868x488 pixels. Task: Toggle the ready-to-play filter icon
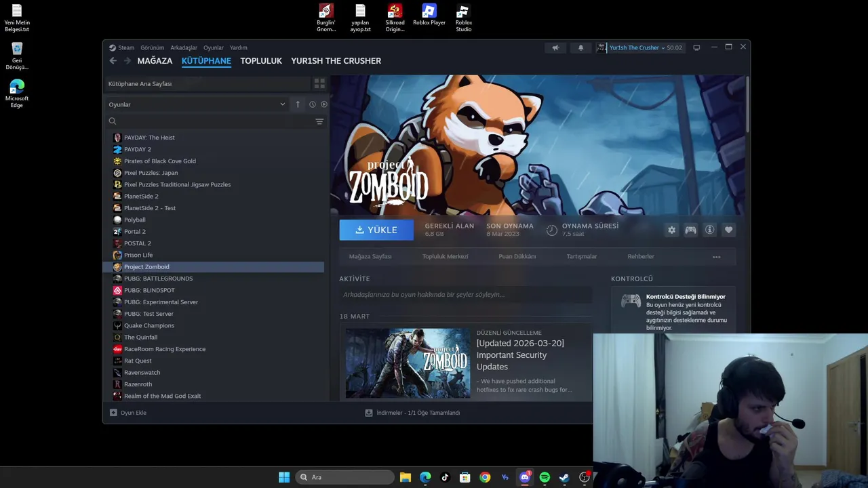pos(324,104)
